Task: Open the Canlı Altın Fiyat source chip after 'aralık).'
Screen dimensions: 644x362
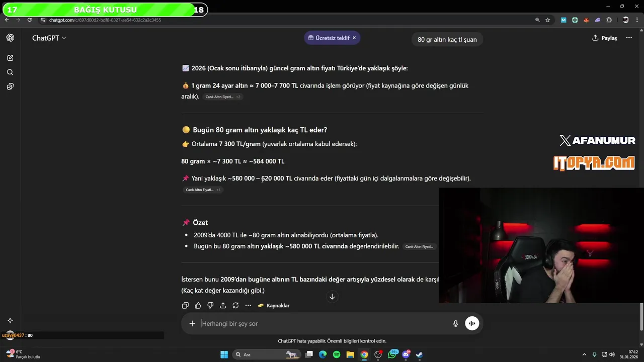Action: (x=223, y=97)
